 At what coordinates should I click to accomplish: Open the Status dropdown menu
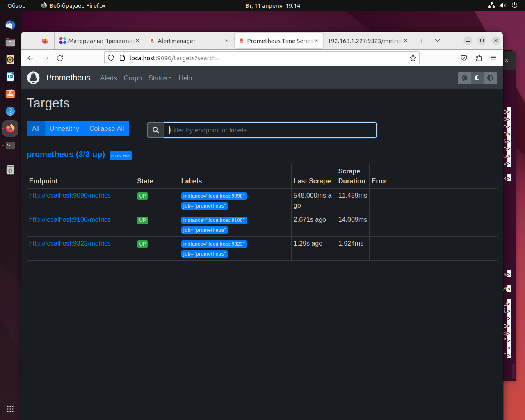[160, 78]
